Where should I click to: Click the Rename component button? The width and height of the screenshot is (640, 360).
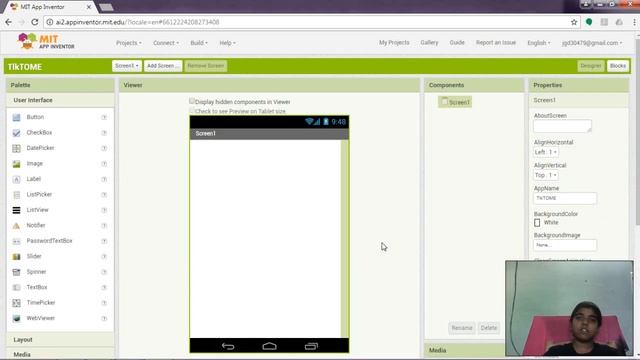click(x=462, y=328)
